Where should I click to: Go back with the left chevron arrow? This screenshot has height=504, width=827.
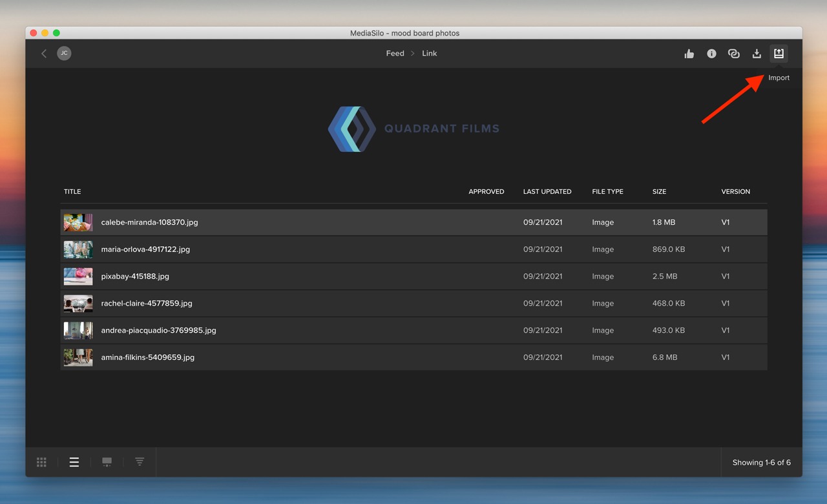[x=44, y=54]
